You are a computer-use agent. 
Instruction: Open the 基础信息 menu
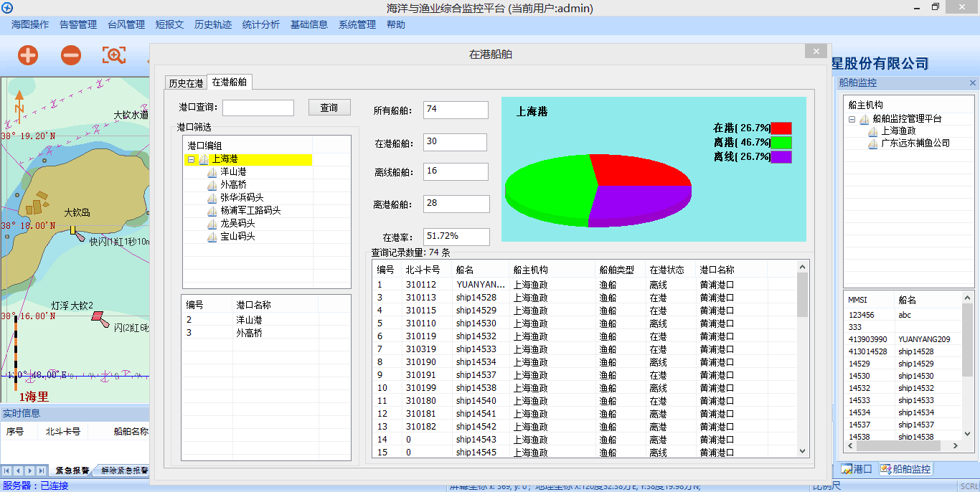309,24
